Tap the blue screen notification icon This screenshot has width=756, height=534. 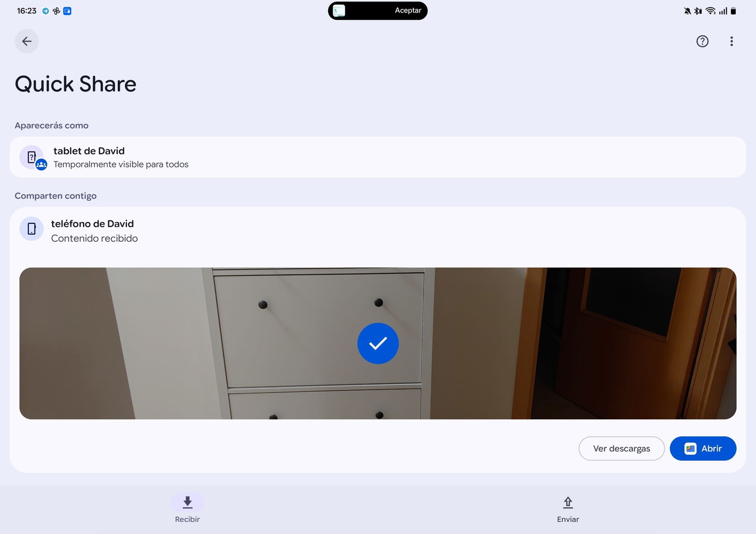(x=67, y=11)
